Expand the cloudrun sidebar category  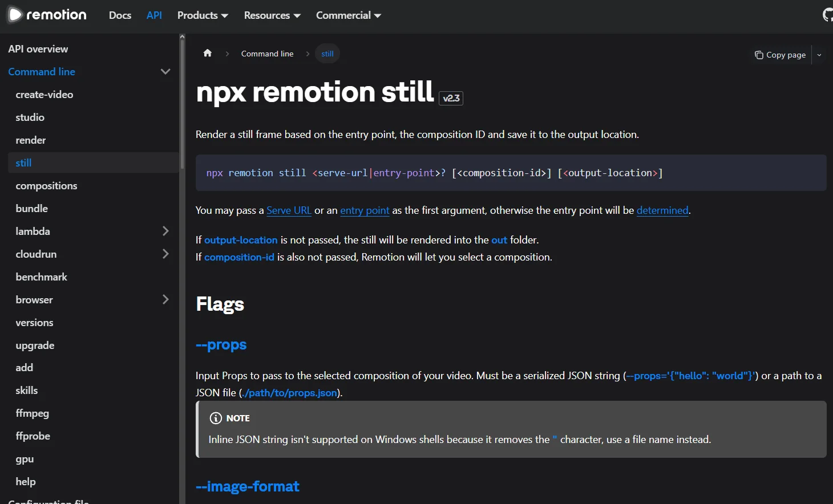165,254
